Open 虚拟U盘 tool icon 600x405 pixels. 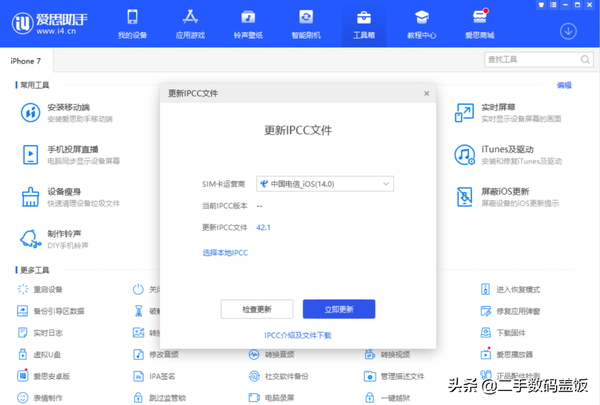(x=23, y=354)
